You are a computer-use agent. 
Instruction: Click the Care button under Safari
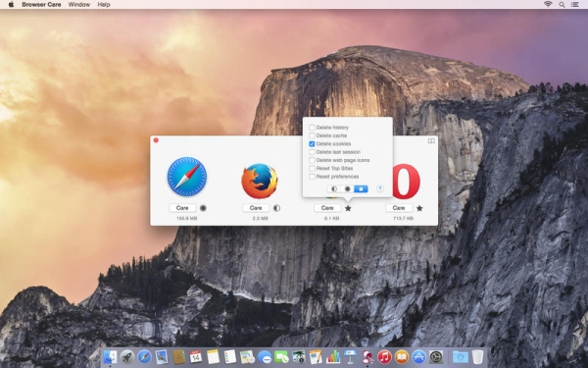(x=182, y=208)
